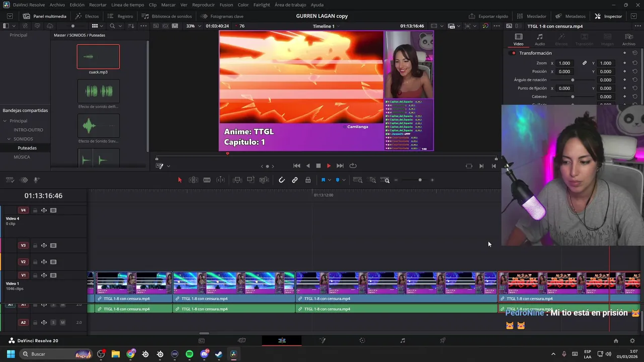
Task: Toggle loop playback button
Action: pos(353,166)
